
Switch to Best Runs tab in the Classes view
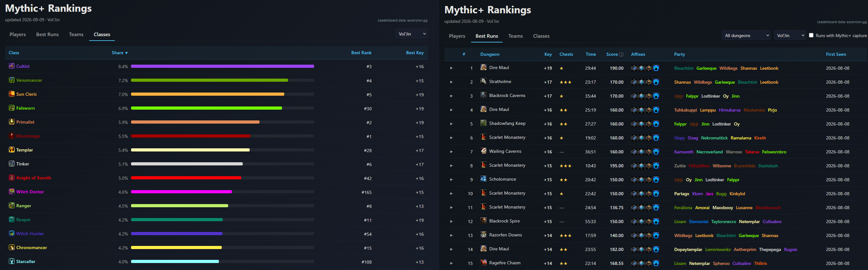tap(48, 34)
